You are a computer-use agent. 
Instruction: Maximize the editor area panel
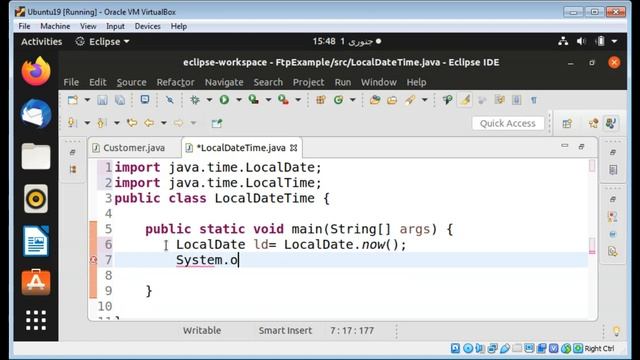pos(582,146)
